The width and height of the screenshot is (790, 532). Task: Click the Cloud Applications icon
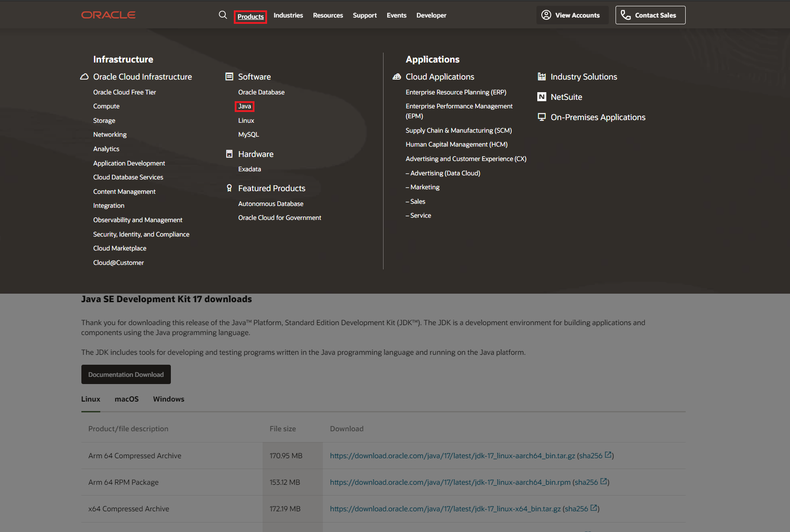(x=397, y=77)
